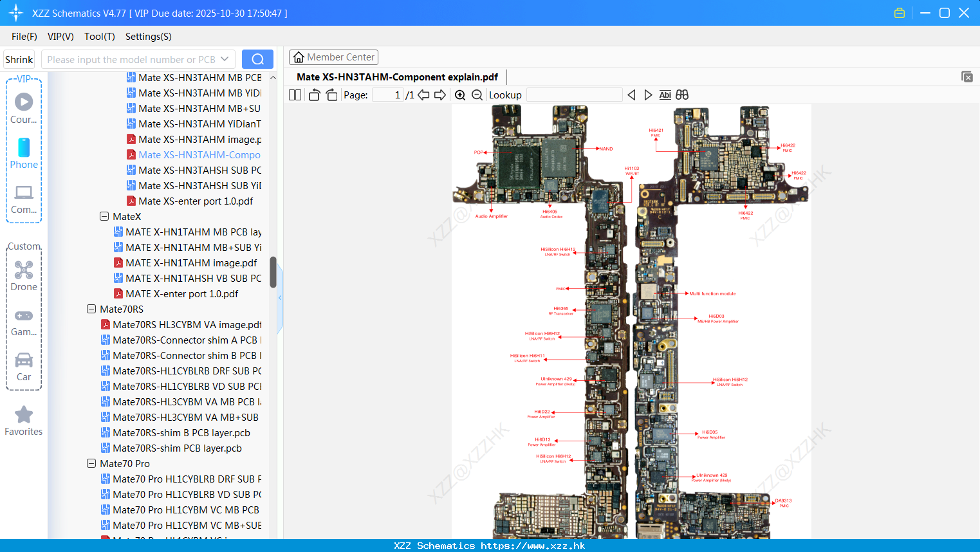Image resolution: width=980 pixels, height=552 pixels.
Task: Click the Page number field
Action: click(x=388, y=95)
